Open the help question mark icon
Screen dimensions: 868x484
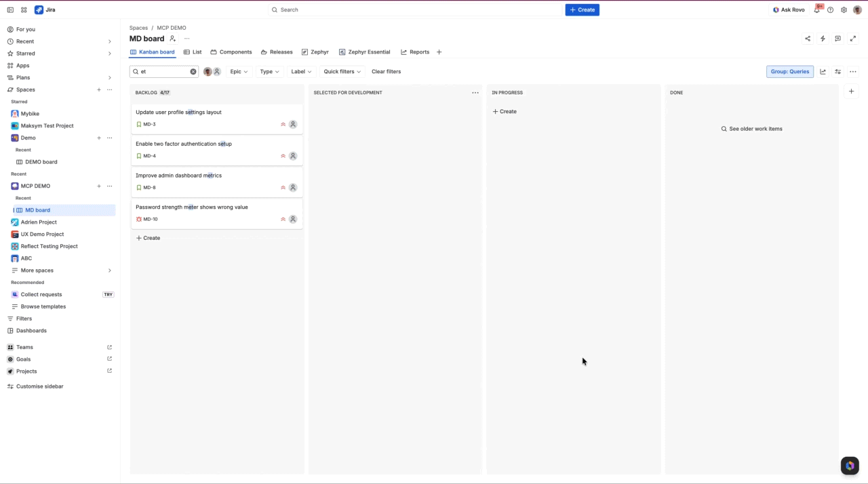click(830, 10)
